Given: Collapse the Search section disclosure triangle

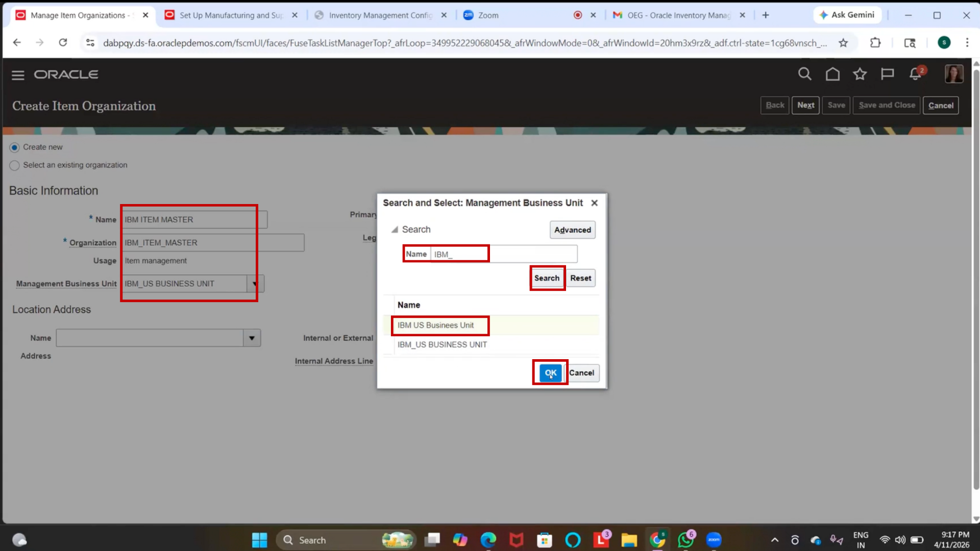Looking at the screenshot, I should click(x=395, y=230).
